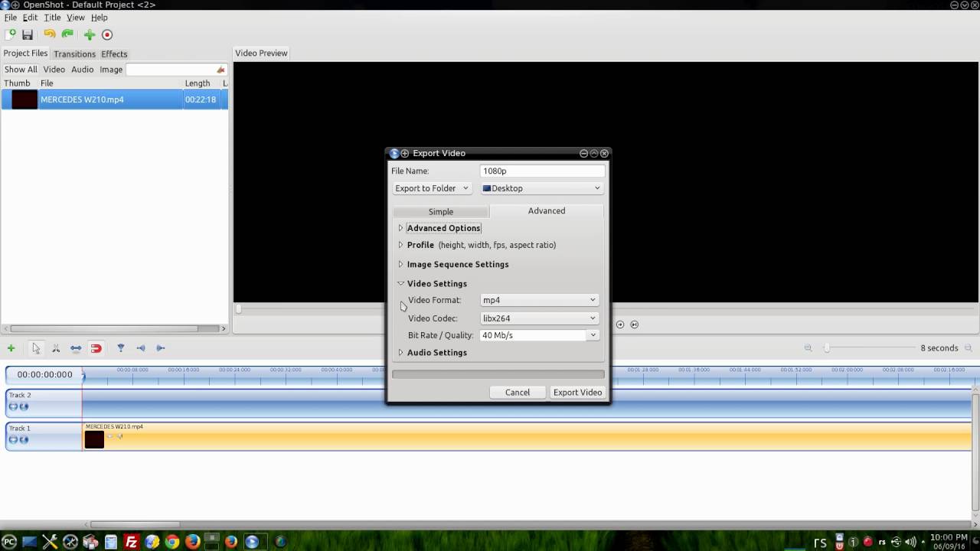Expand the Profile section

(x=400, y=245)
